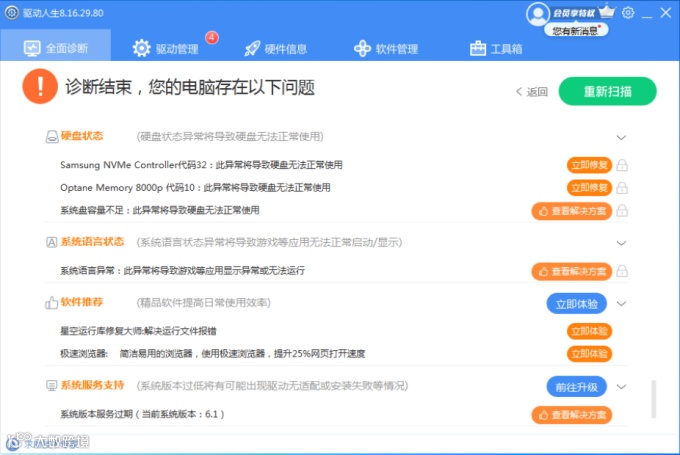Switch to the 软件管理 tab
The height and width of the screenshot is (455, 680).
click(x=386, y=49)
